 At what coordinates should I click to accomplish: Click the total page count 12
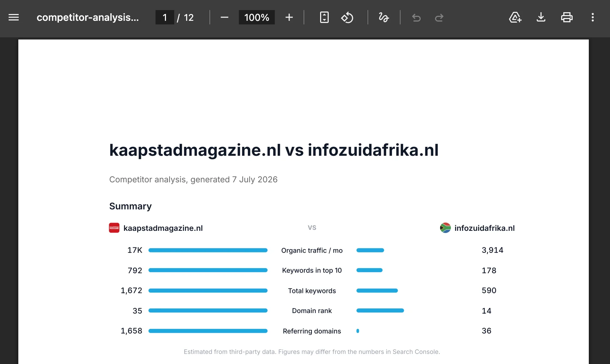click(189, 18)
